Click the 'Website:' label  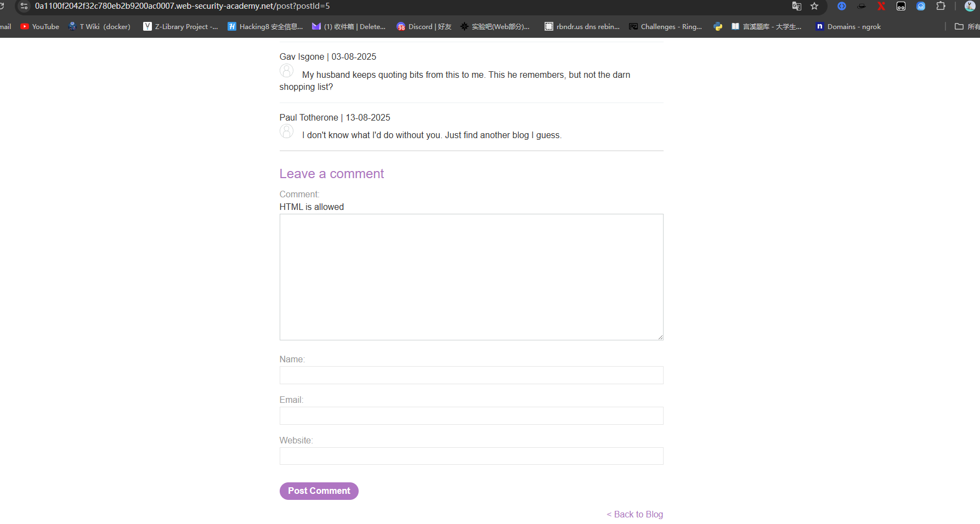pyautogui.click(x=296, y=440)
